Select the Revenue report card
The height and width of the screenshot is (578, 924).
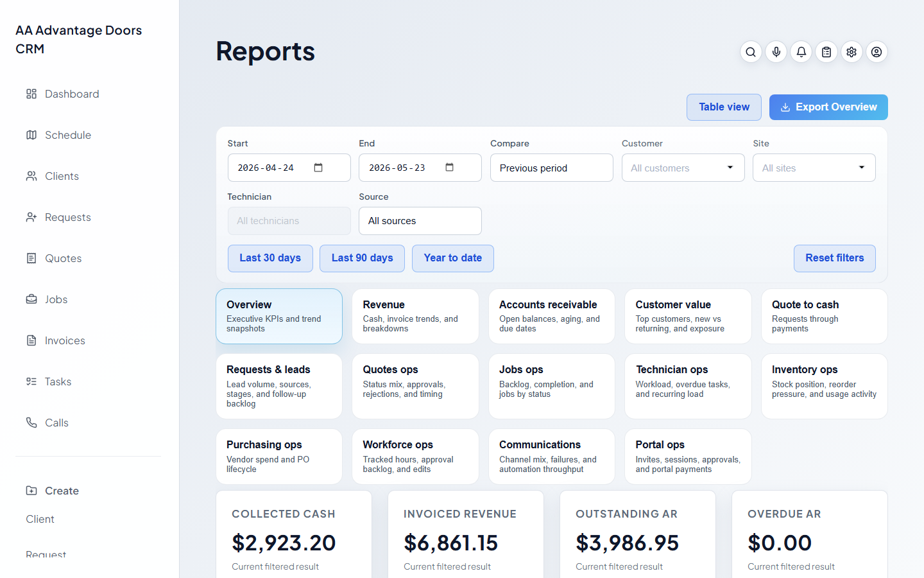point(415,316)
